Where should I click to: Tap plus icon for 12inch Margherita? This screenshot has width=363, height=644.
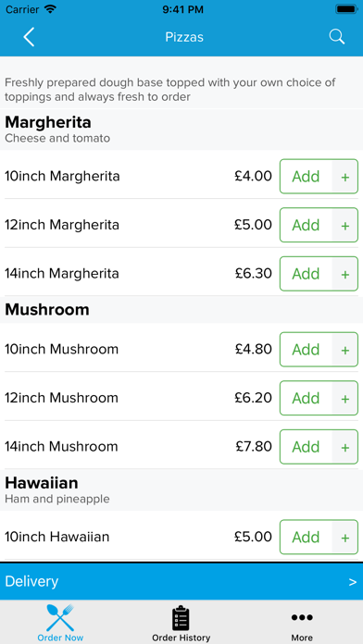pyautogui.click(x=344, y=226)
